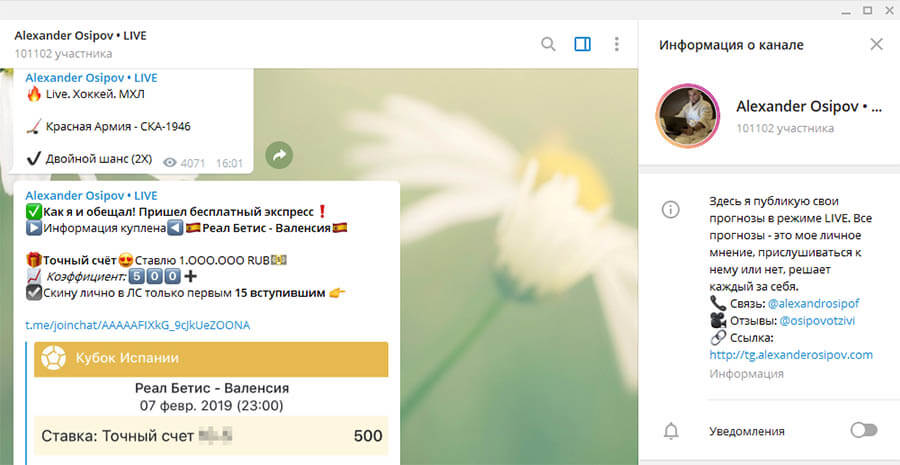Open the tg.alexanderosipov.com link
Image resolution: width=900 pixels, height=465 pixels.
pos(791,355)
